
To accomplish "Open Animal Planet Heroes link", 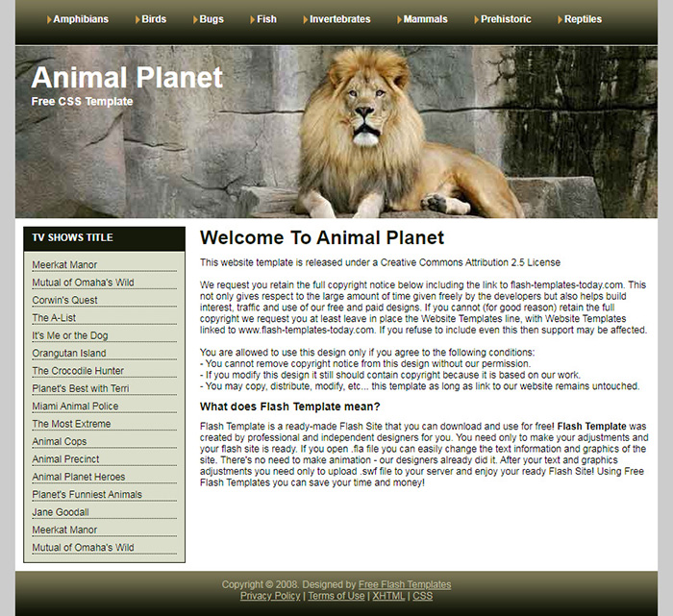I will (79, 477).
